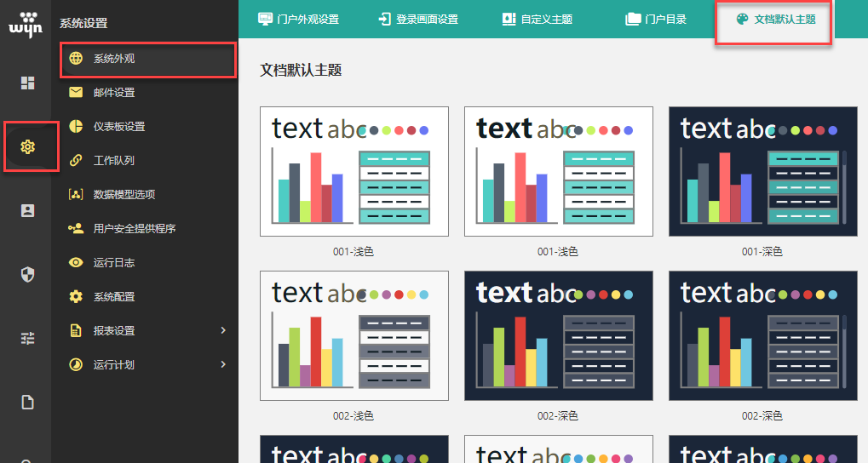Select the settings gear icon in left rail
Image resolution: width=868 pixels, height=463 pixels.
28,146
